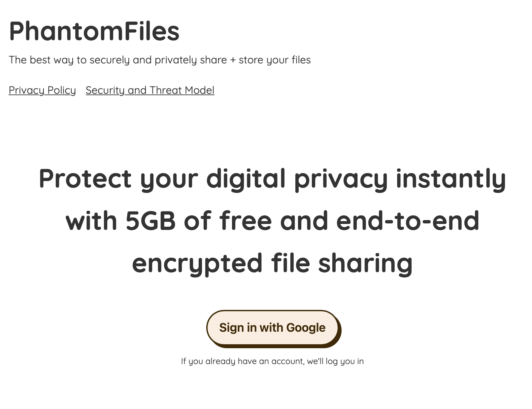
Task: Select the Security and Threat Model navigation link
Action: pos(150,90)
